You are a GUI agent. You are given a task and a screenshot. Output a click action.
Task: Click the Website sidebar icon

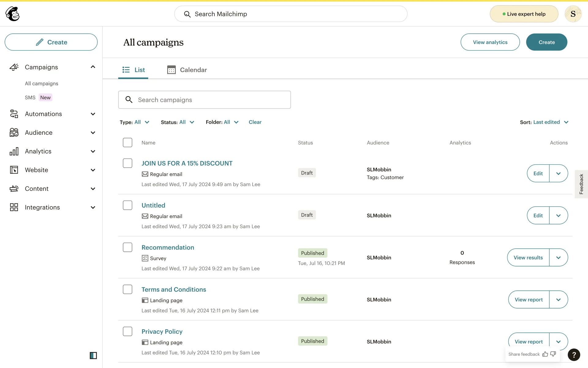point(14,170)
